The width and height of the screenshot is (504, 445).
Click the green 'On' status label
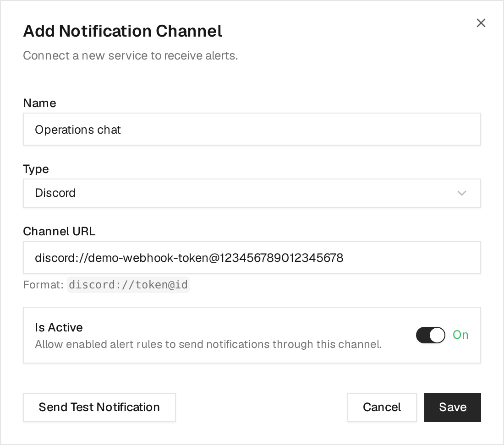(x=460, y=335)
